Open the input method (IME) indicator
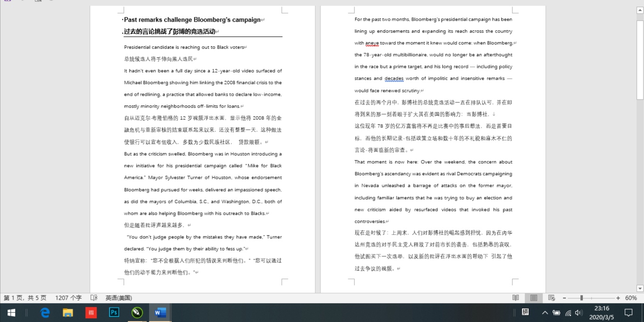 525,312
